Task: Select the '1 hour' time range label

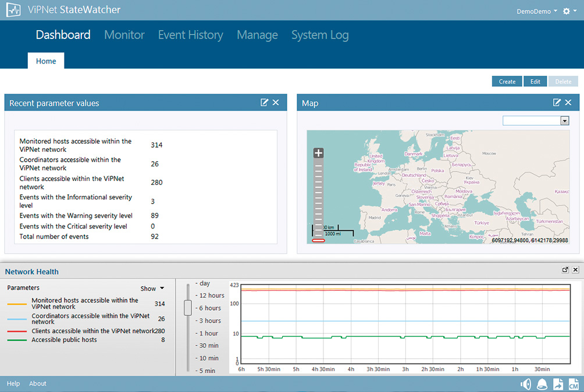Action: point(208,334)
